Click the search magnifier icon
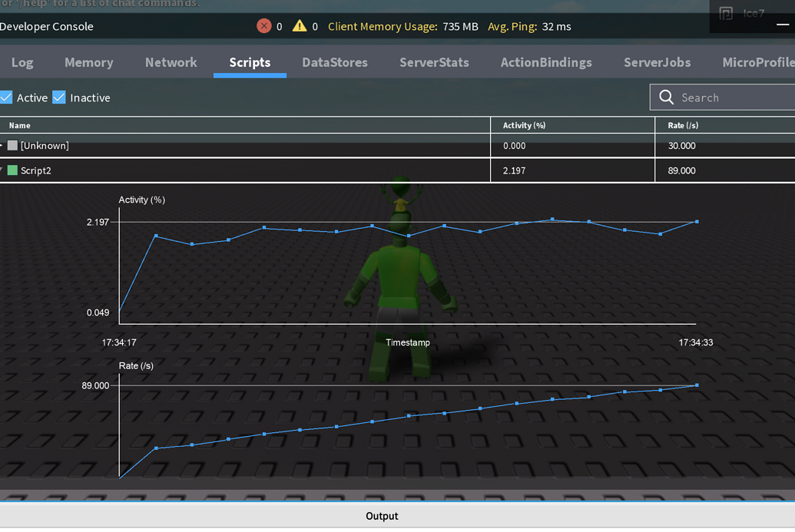The height and width of the screenshot is (532, 795). pos(666,97)
